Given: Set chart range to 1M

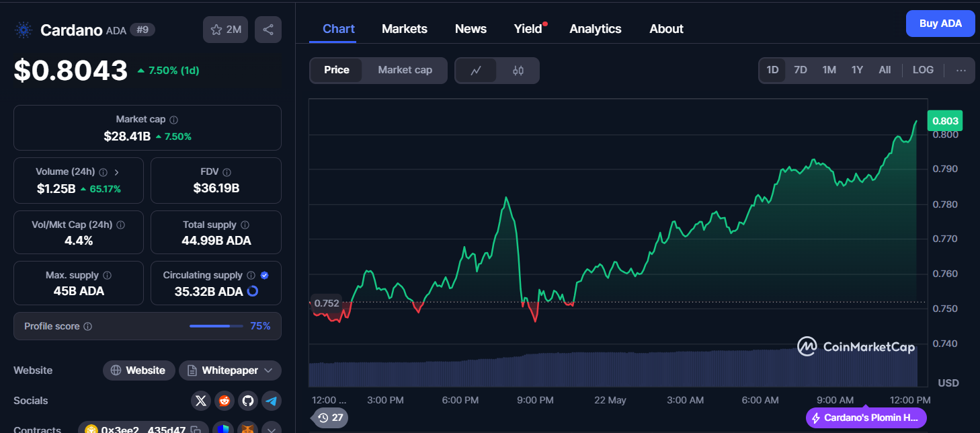Looking at the screenshot, I should point(829,70).
